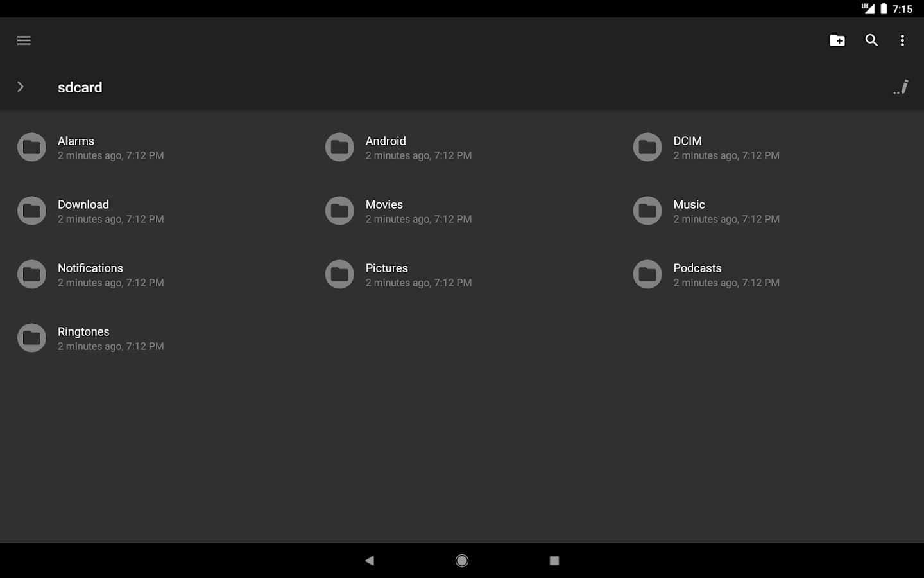Create a new folder with the folder-plus icon
The height and width of the screenshot is (578, 924).
coord(837,40)
